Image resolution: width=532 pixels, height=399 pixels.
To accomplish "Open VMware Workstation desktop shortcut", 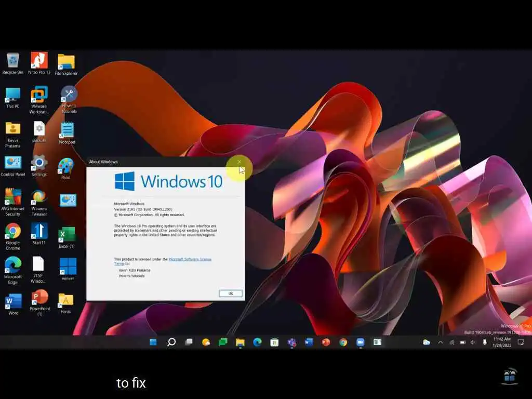I will (x=39, y=100).
